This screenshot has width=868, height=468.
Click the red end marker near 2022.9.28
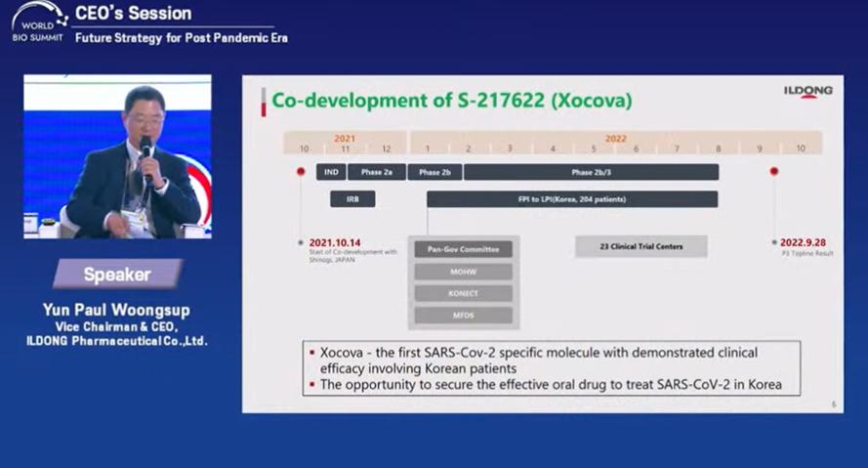pyautogui.click(x=774, y=171)
